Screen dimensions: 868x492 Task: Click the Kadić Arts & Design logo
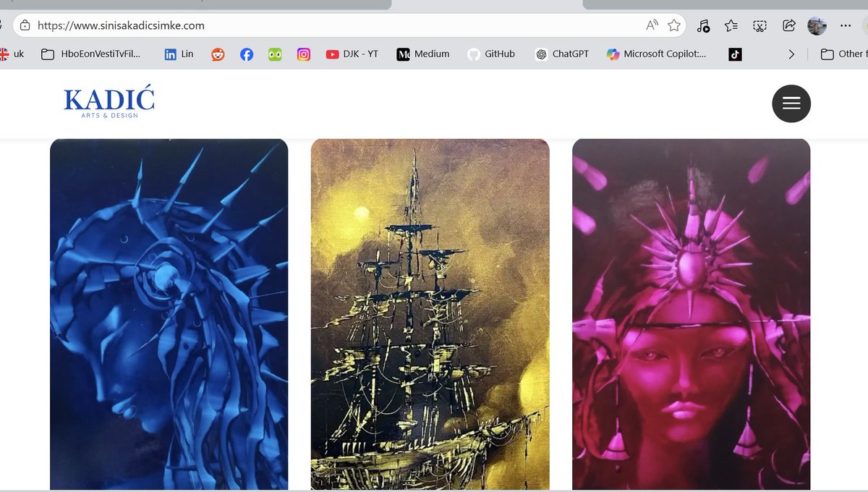109,103
